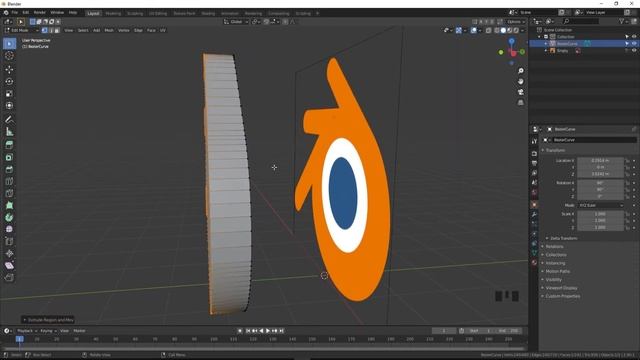Expand the Instancing panel
Screen dimensions: 640x360
point(555,263)
